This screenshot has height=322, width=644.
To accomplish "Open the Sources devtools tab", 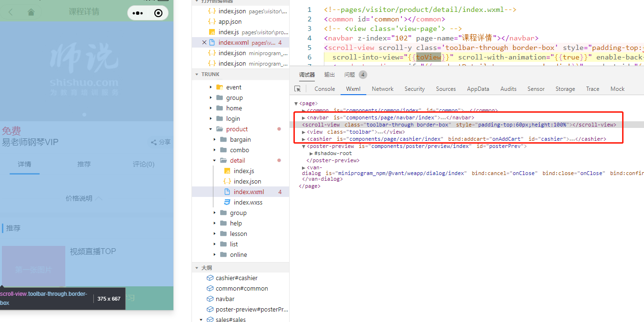I will 446,89.
